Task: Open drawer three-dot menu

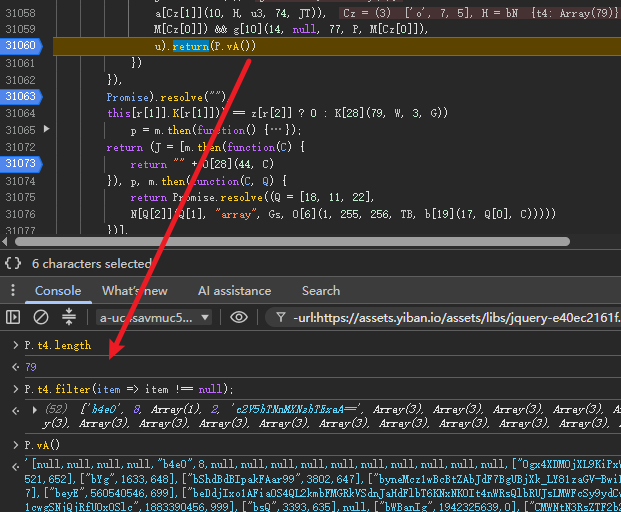Action: (13, 290)
